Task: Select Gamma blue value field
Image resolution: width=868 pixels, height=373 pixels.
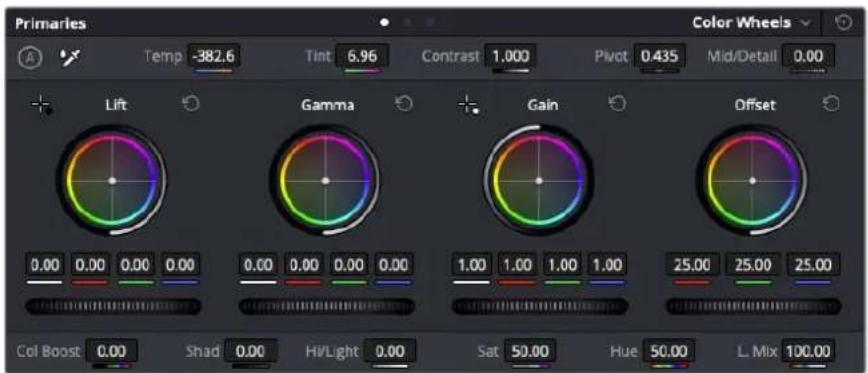Action: (x=394, y=265)
